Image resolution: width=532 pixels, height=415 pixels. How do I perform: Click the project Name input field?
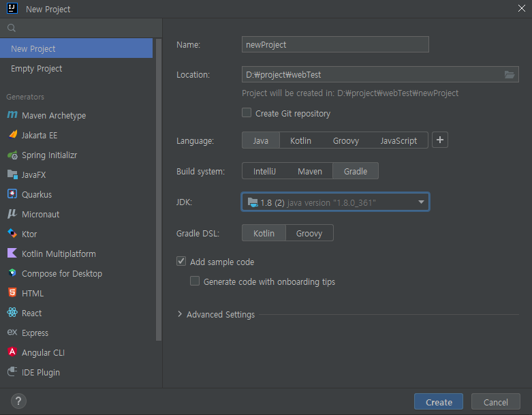coord(335,44)
